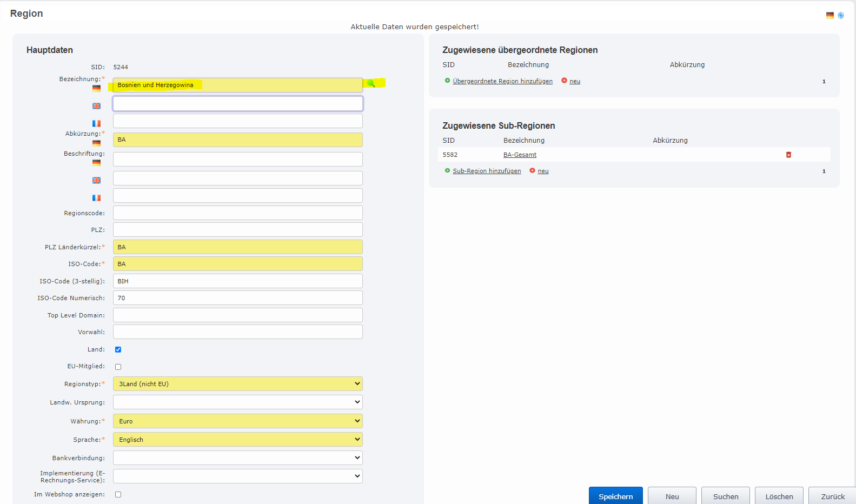This screenshot has height=504, width=856.
Task: Click green plus icon for Übergeordnete Region hinzufügen
Action: 447,81
